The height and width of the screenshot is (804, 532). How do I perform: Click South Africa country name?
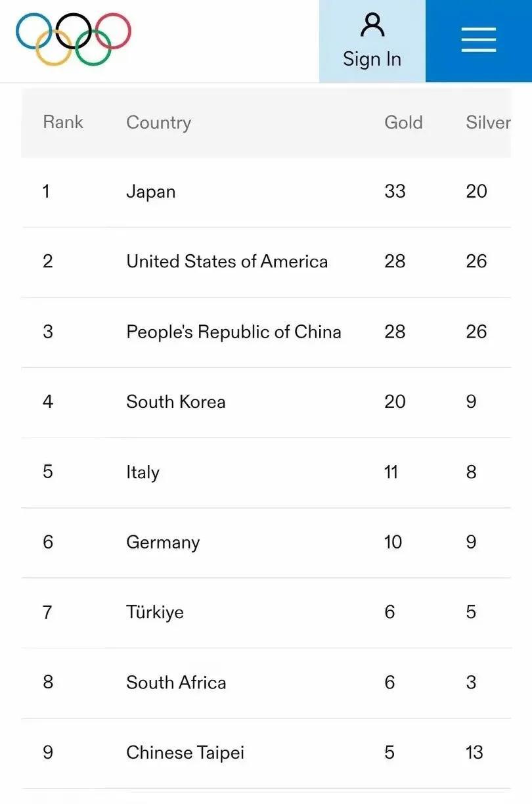tap(176, 682)
